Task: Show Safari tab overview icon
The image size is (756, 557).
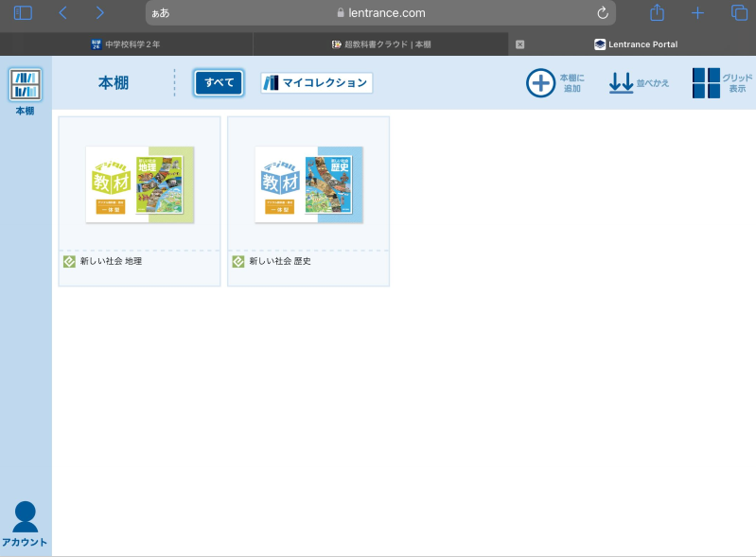Action: (x=739, y=13)
